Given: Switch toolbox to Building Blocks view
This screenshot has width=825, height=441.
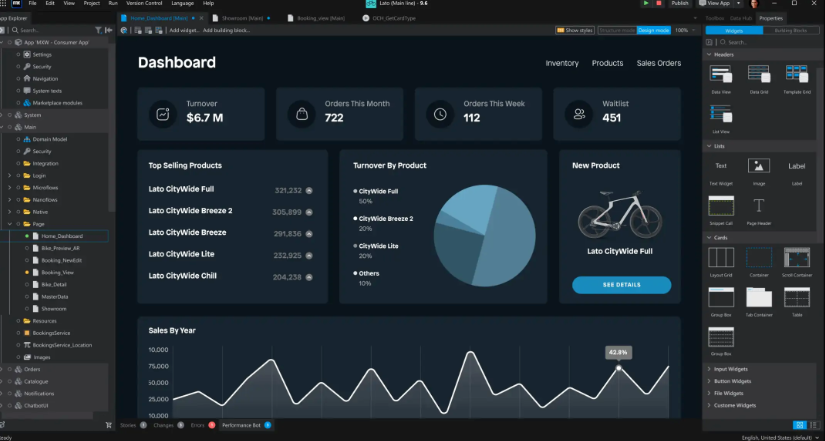Looking at the screenshot, I should (x=791, y=31).
